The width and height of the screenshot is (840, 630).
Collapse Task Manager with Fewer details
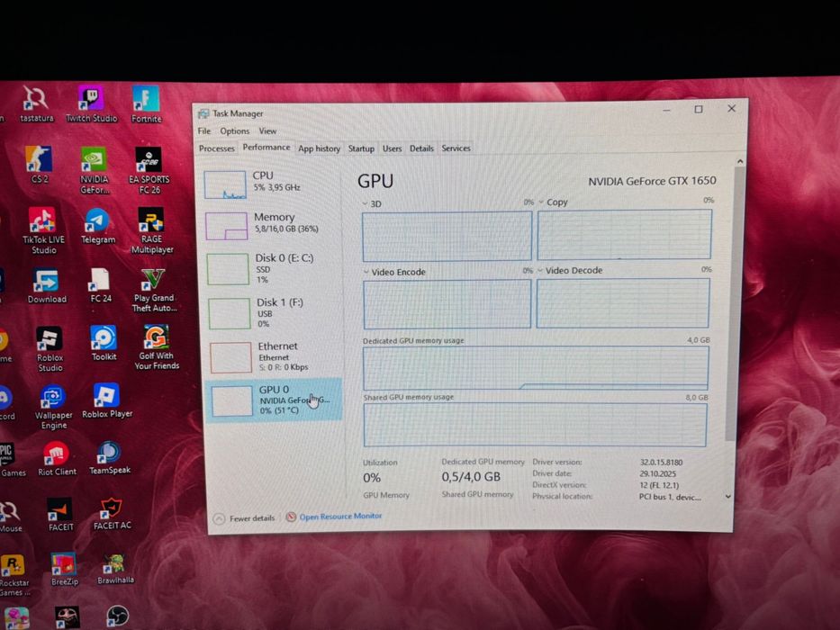pos(244,518)
